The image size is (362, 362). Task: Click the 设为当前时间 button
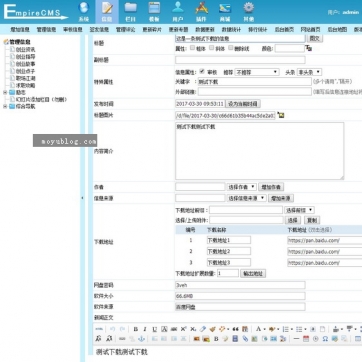(x=243, y=104)
